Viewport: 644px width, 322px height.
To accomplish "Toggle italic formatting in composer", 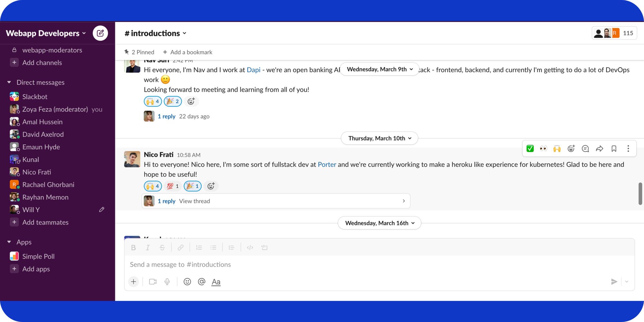I will (x=147, y=248).
